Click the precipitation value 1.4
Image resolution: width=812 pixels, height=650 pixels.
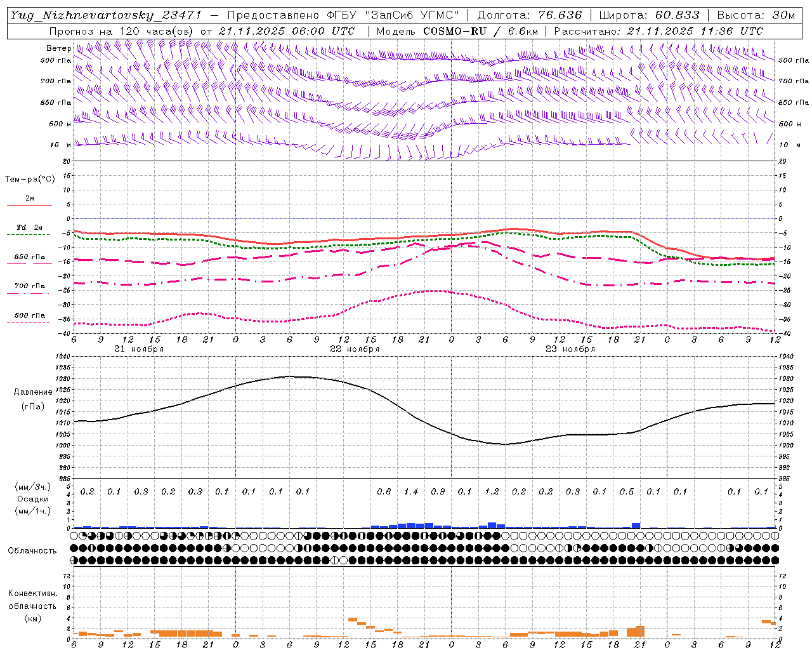pos(411,492)
